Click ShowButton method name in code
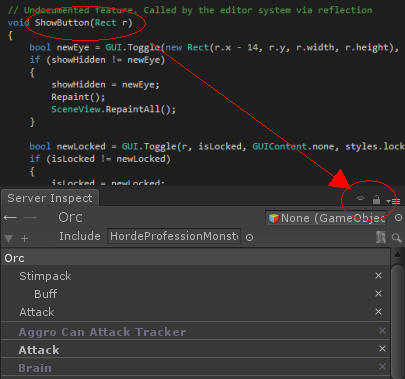 coord(62,23)
